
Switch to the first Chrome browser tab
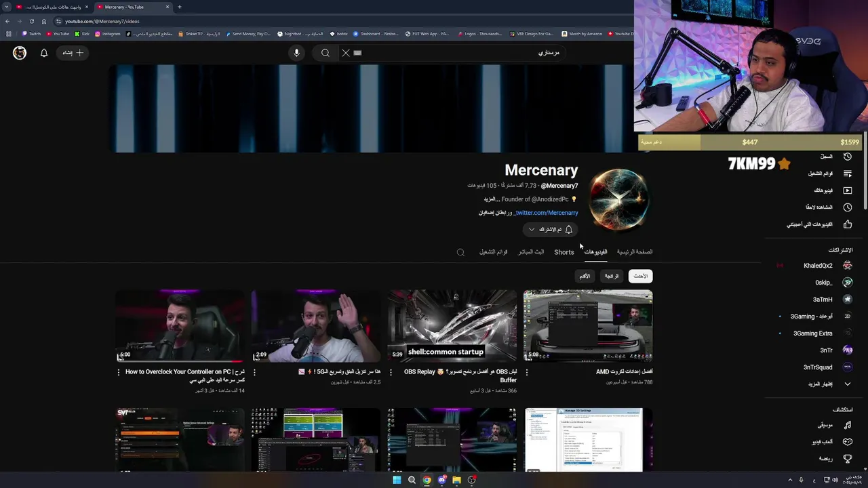pyautogui.click(x=51, y=7)
